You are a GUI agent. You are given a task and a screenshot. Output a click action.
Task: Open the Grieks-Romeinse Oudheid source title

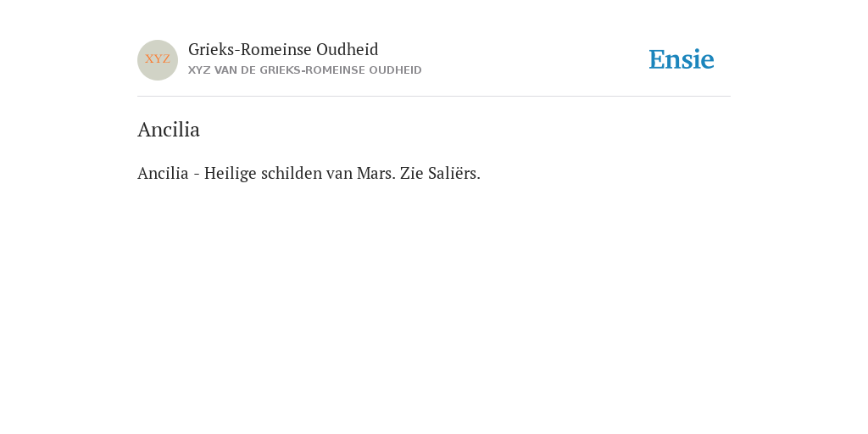[283, 50]
